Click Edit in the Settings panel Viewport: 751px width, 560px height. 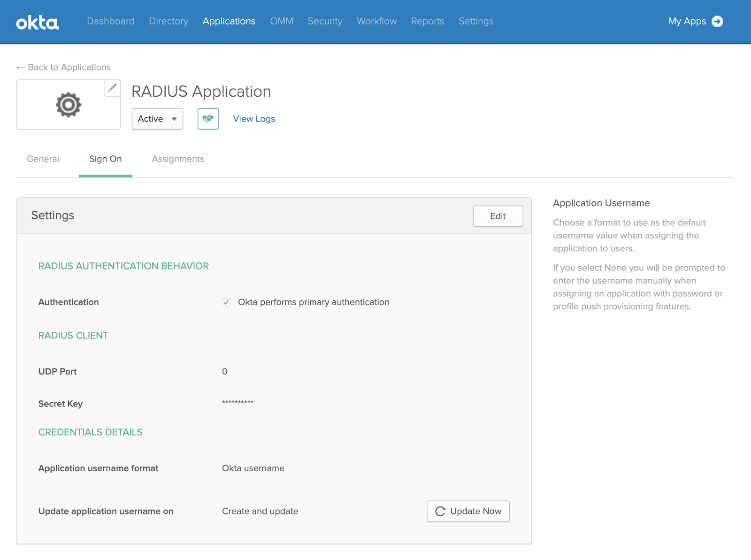498,216
